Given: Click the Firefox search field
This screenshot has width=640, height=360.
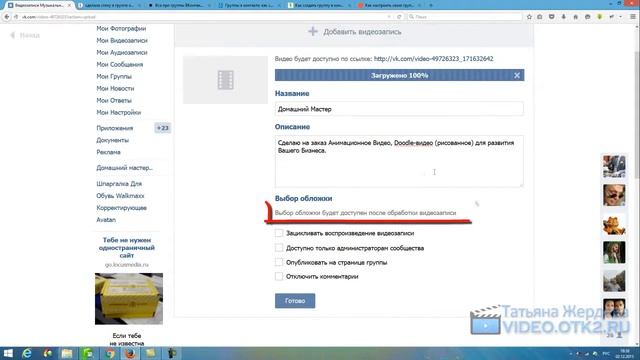Looking at the screenshot, I should pos(465,17).
